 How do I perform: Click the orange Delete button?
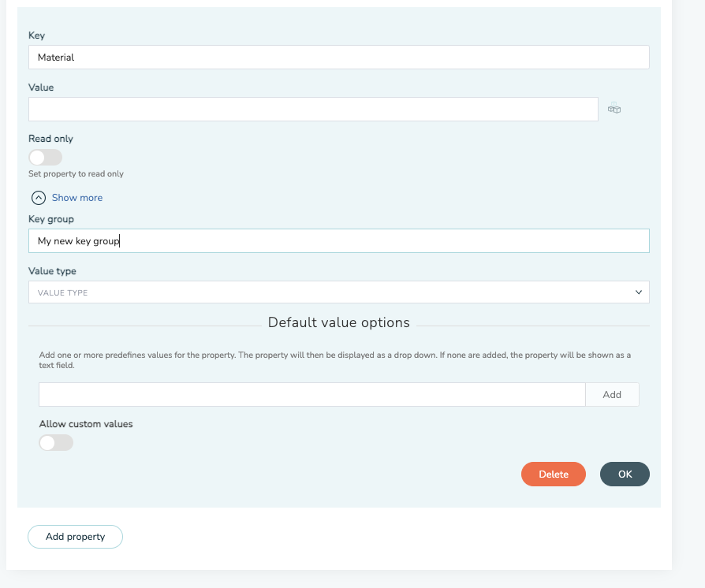click(x=554, y=474)
